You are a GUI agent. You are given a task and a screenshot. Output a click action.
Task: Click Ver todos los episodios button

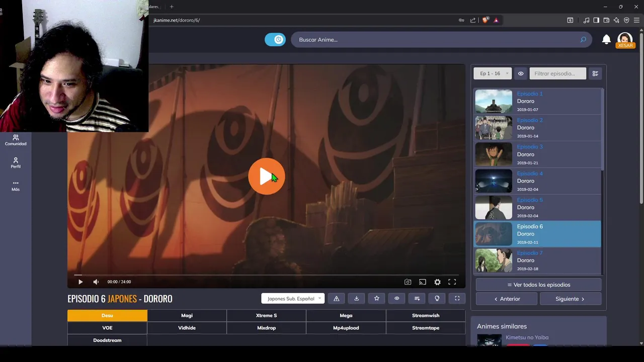tap(538, 285)
